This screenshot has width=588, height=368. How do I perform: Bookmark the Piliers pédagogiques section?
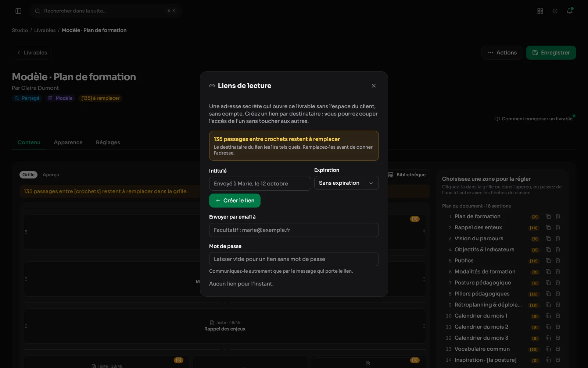tap(558, 294)
